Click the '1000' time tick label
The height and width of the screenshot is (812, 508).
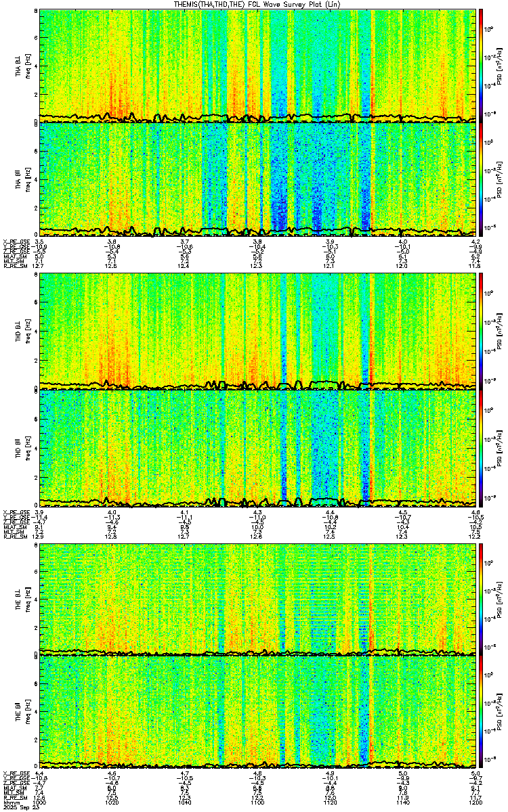click(40, 803)
